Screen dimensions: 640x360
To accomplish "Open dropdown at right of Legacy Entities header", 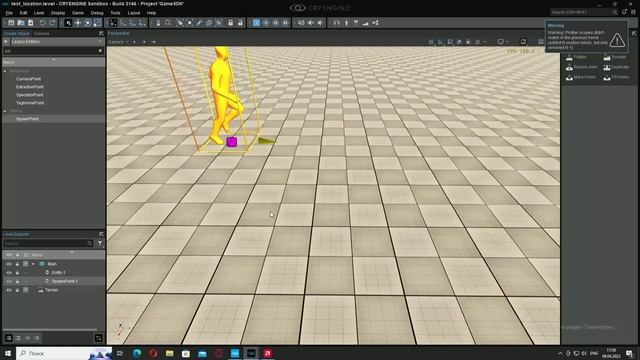I will 100,42.
